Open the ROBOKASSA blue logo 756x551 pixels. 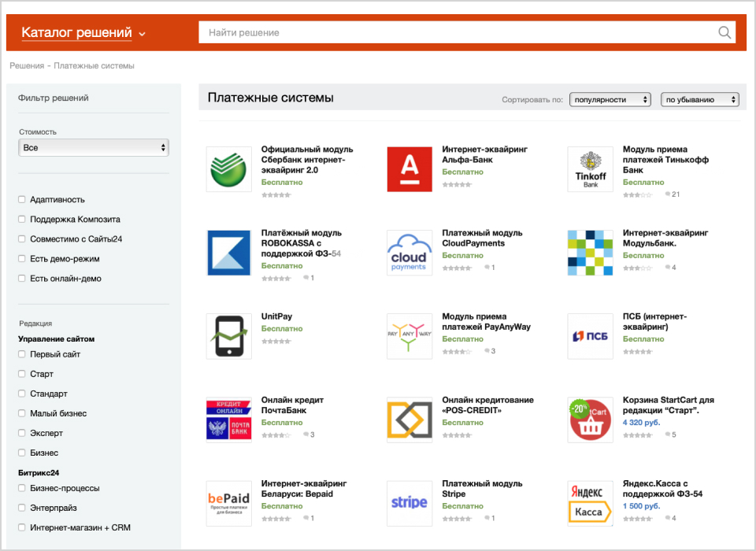tap(229, 253)
